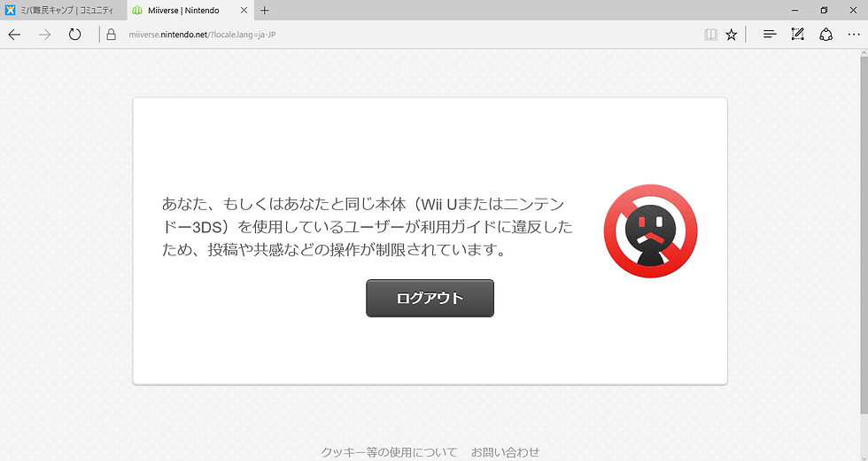
Task: Open a new tab with plus button
Action: pos(265,10)
